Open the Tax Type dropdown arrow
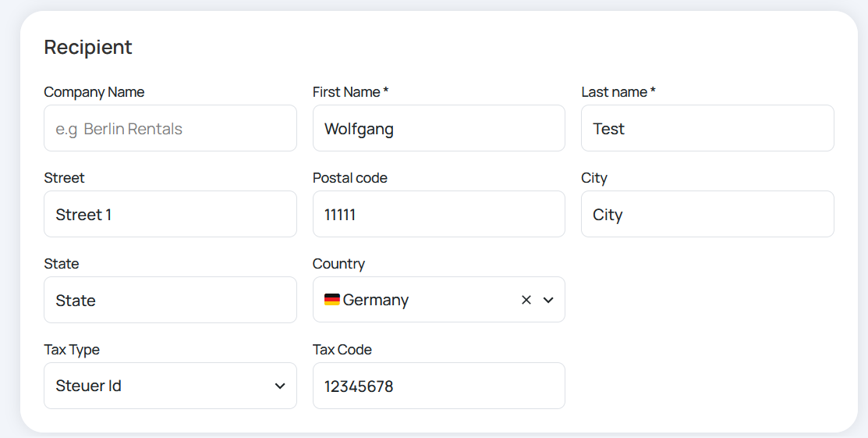Screen dimensions: 868x438 pos(280,386)
